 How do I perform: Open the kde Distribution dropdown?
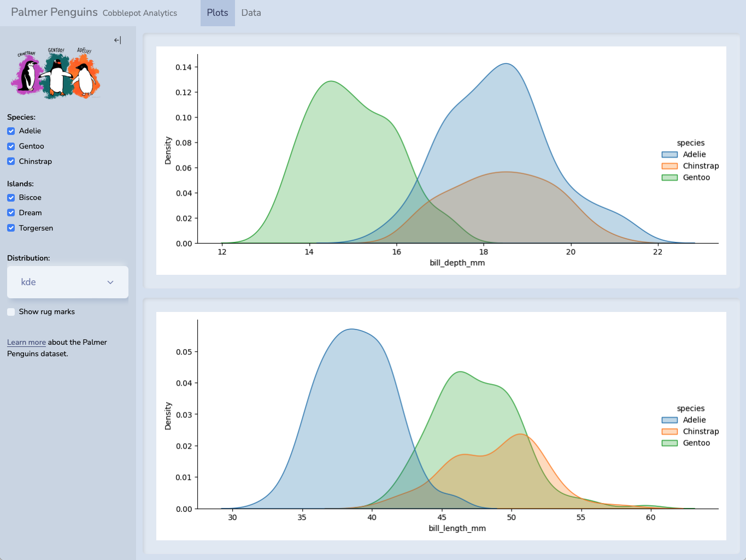(x=67, y=282)
